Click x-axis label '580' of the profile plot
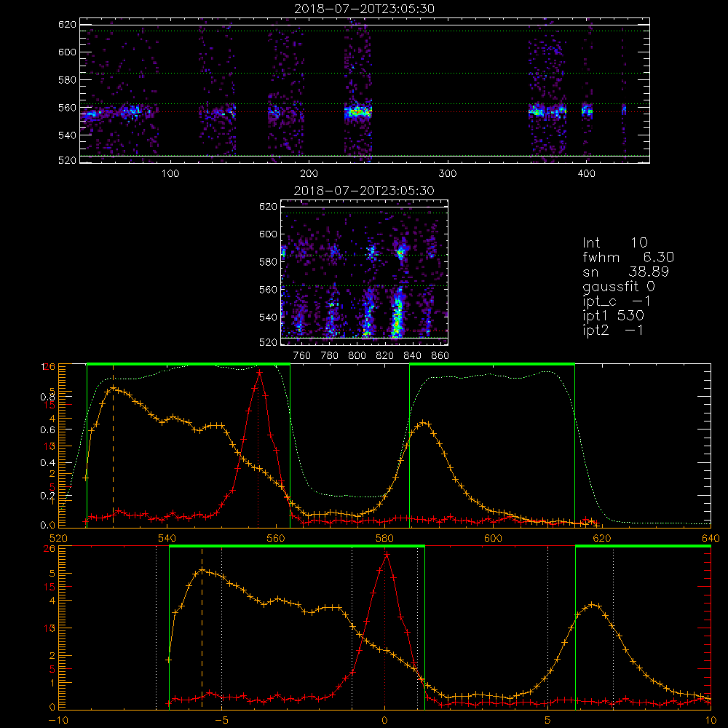Image resolution: width=728 pixels, height=728 pixels. point(384,538)
